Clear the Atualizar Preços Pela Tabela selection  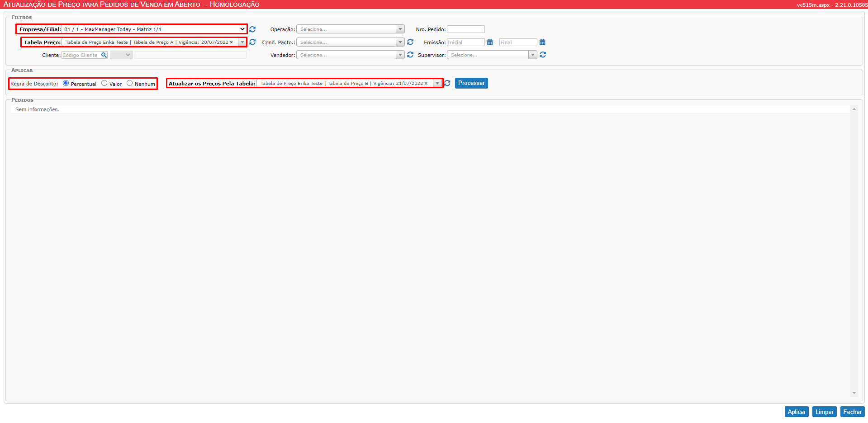pos(426,84)
